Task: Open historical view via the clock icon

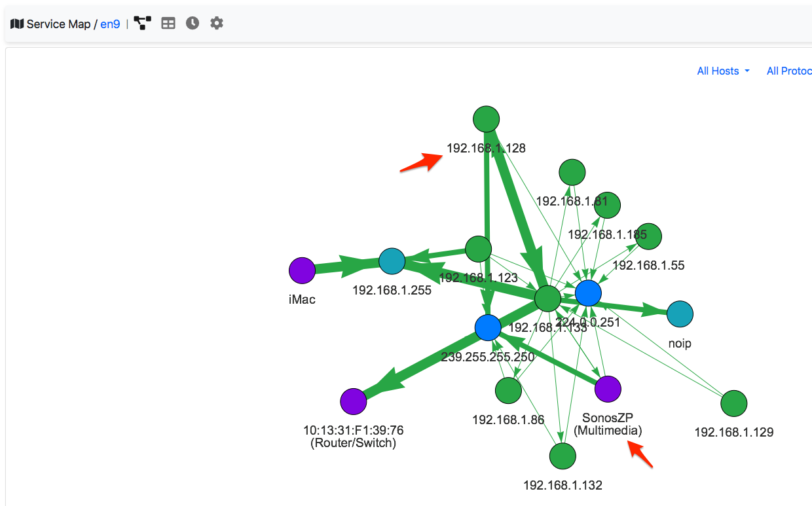Action: click(191, 22)
